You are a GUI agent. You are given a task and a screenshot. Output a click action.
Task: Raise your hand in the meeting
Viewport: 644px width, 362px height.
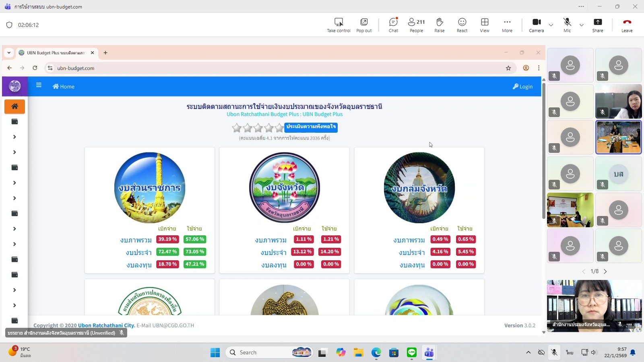click(x=440, y=25)
